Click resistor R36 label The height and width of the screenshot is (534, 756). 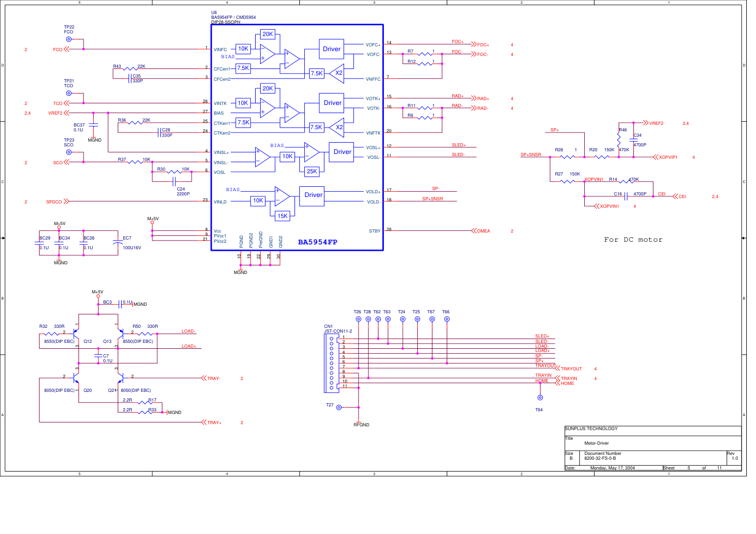pos(122,120)
